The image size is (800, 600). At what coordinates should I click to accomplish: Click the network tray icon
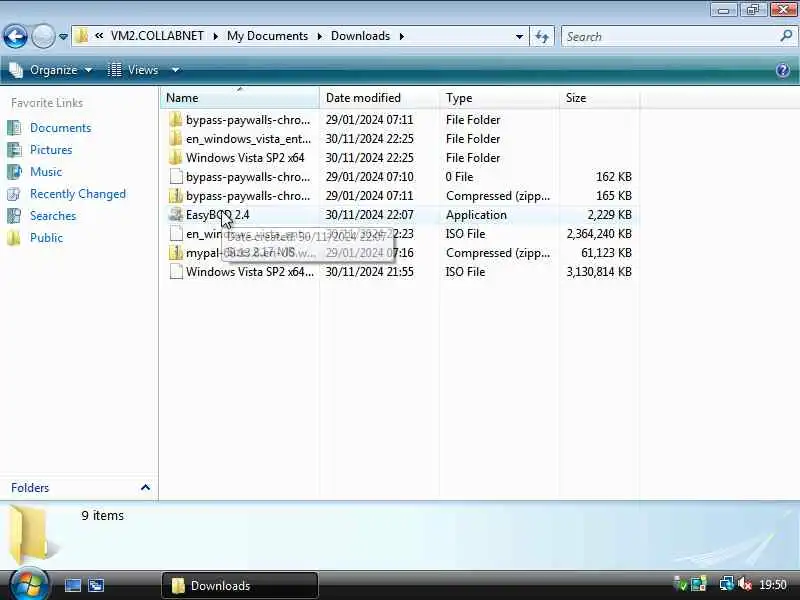pos(726,584)
